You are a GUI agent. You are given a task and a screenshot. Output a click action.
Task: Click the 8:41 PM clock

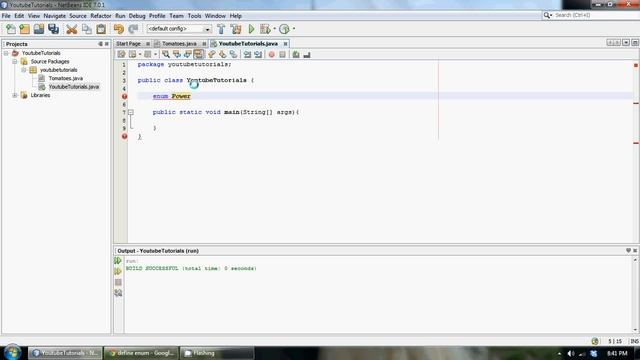617,353
